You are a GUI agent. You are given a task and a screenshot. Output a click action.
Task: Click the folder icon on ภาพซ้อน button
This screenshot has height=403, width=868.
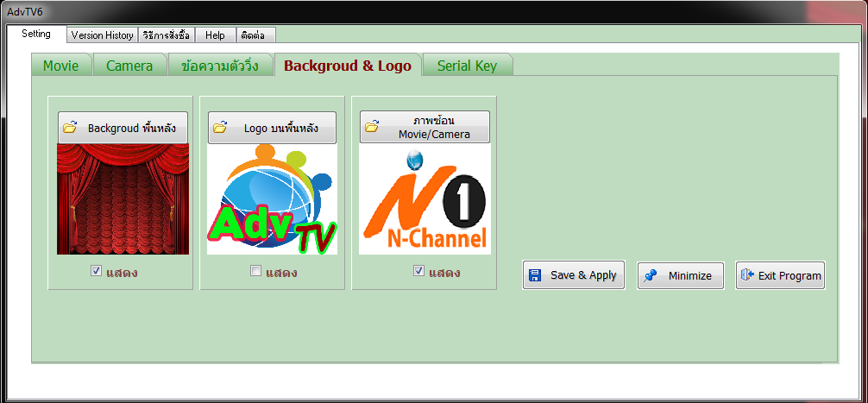pyautogui.click(x=372, y=126)
